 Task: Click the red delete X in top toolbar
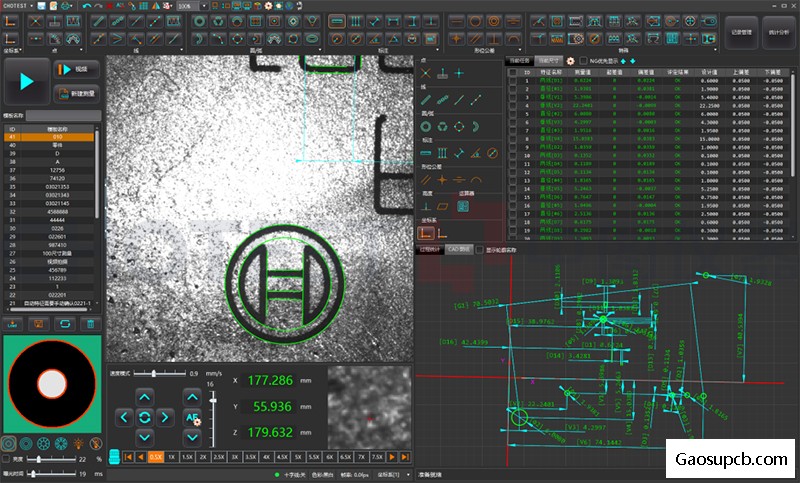tap(110, 6)
